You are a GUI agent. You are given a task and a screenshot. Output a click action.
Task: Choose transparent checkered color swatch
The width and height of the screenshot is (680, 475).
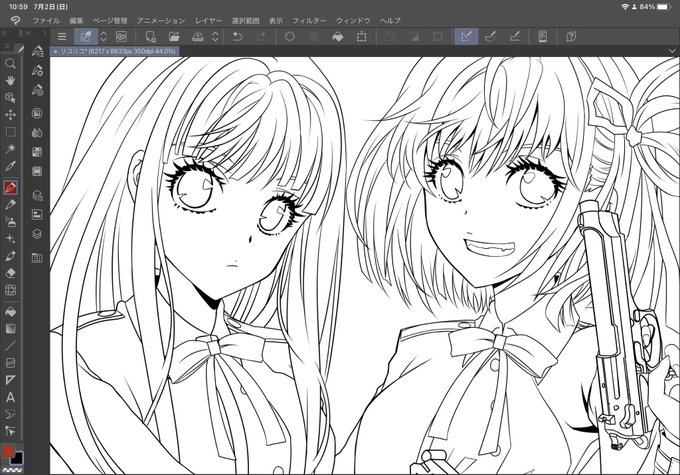[x=12, y=470]
